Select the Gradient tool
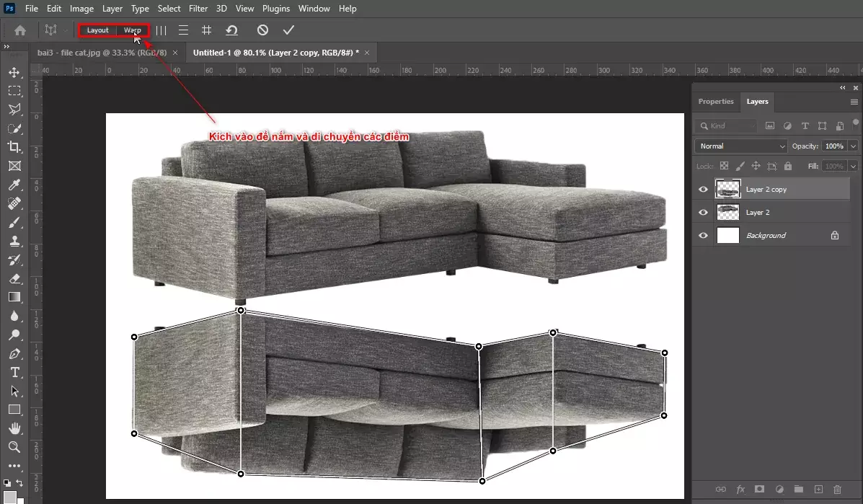This screenshot has width=863, height=504. point(15,297)
